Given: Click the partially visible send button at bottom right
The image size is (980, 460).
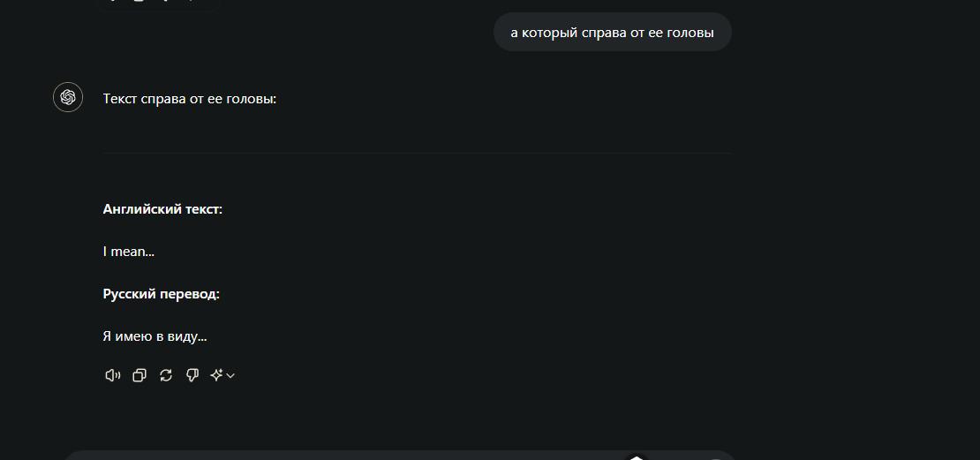Looking at the screenshot, I should point(716,459).
